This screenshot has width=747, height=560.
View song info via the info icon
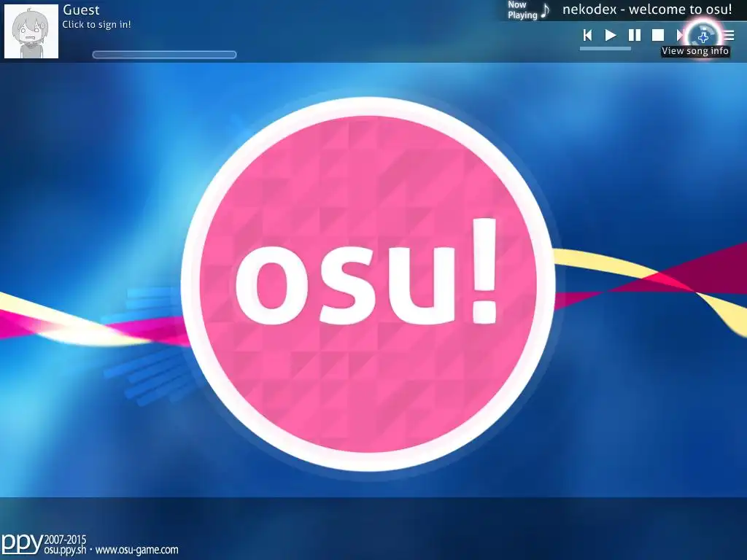pyautogui.click(x=704, y=35)
